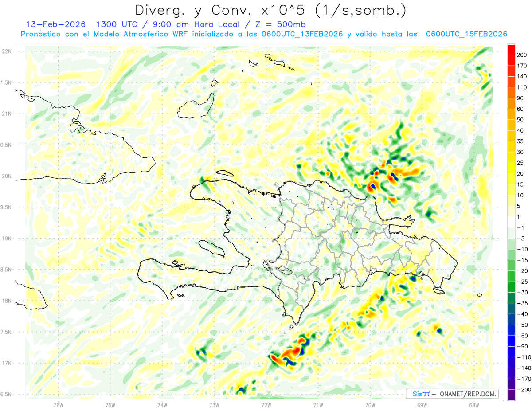The image size is (532, 411).
Task: Click the "-25" color bar value
Action: click(x=523, y=282)
